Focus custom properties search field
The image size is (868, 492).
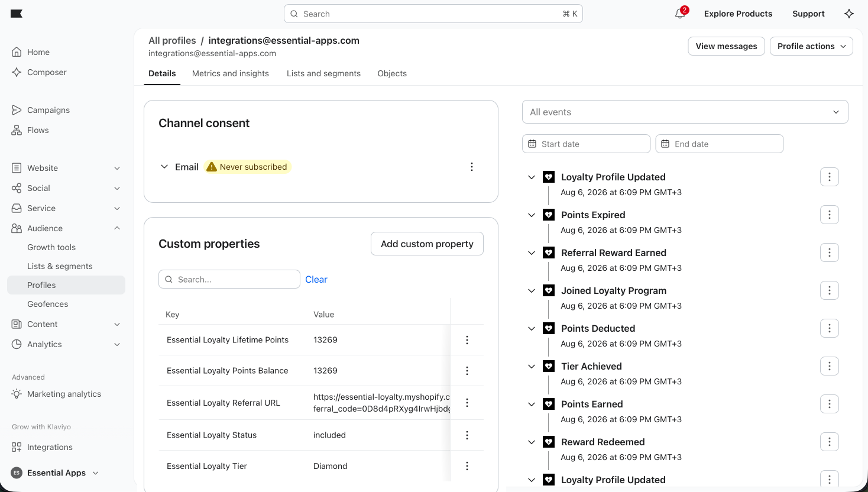click(229, 279)
